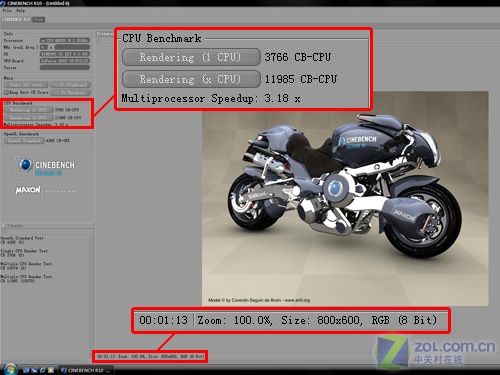Click the rendered motorcycle picture
The image size is (500, 375).
click(345, 198)
